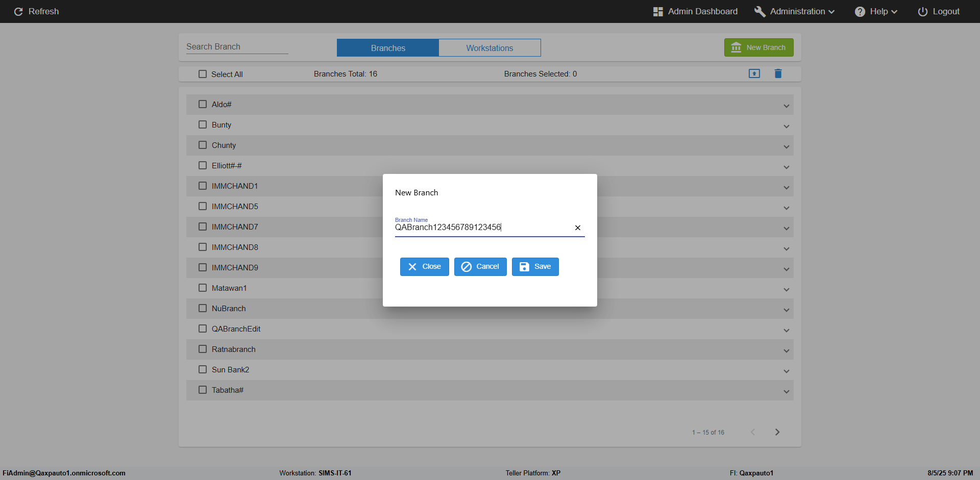Open Admin Dashboard from top bar
This screenshot has width=980, height=480.
click(x=696, y=11)
